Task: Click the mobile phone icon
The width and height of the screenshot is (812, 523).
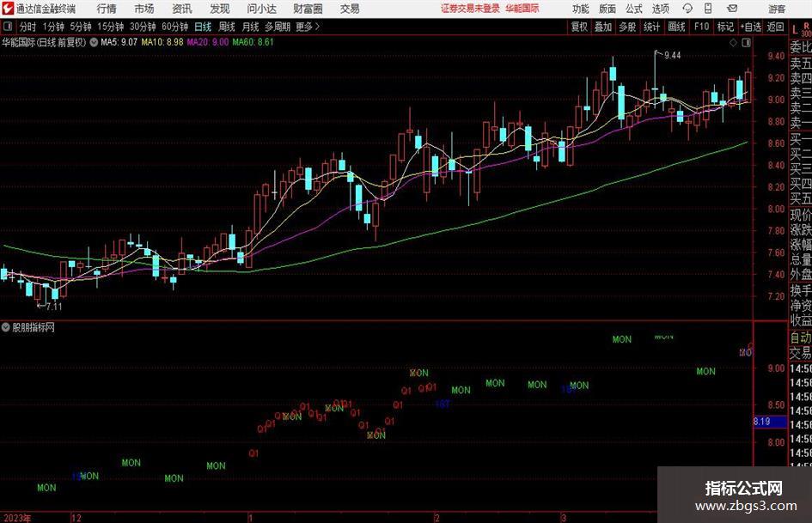Action: point(708,9)
